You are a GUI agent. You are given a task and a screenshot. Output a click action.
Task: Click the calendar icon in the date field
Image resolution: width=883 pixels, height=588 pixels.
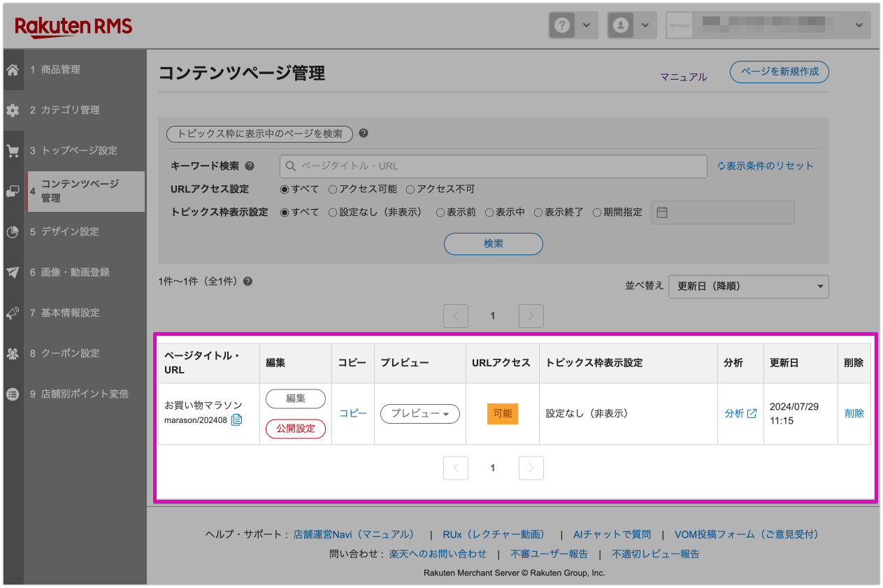pyautogui.click(x=662, y=213)
